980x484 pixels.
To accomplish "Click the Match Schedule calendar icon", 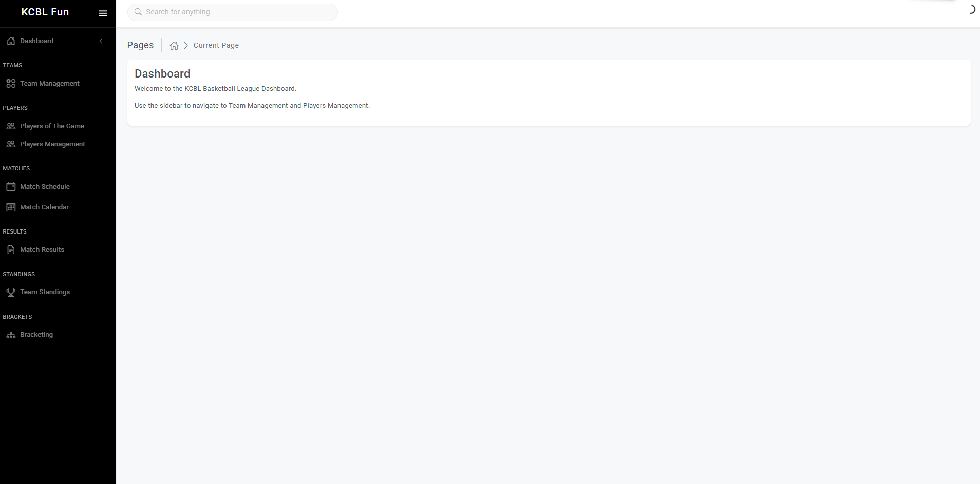I will [11, 187].
